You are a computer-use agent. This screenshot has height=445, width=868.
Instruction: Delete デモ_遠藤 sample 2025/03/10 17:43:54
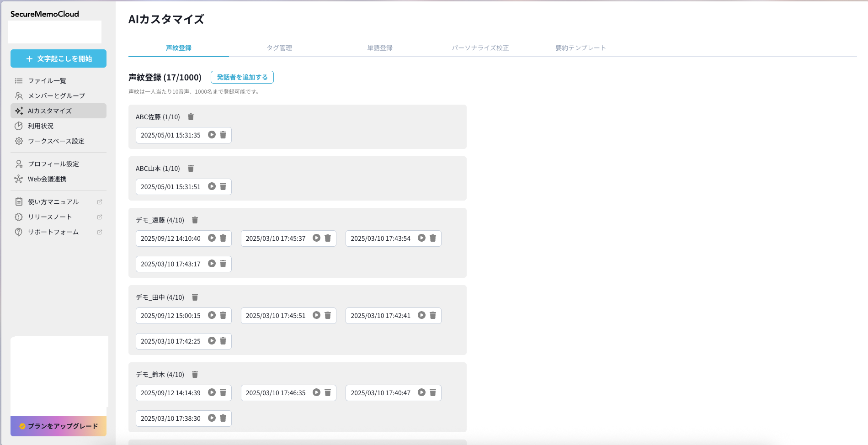433,238
